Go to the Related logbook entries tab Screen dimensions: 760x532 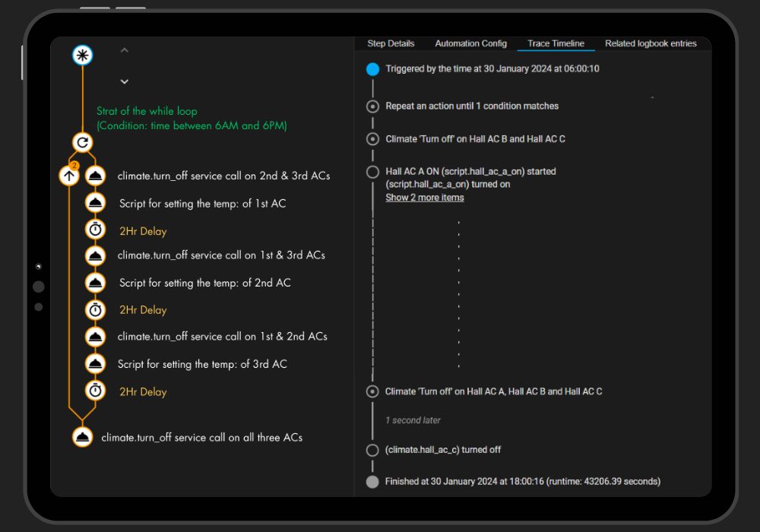pos(651,43)
